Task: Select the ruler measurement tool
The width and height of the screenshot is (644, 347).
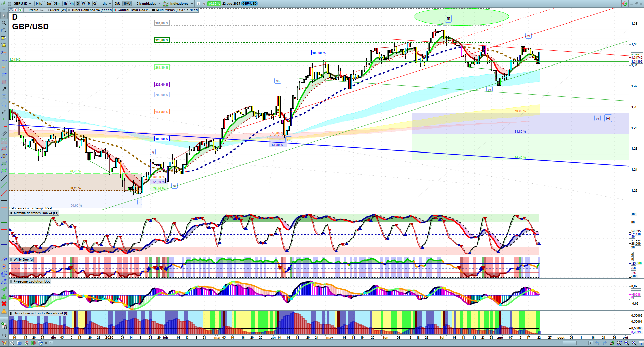Action: (4, 134)
